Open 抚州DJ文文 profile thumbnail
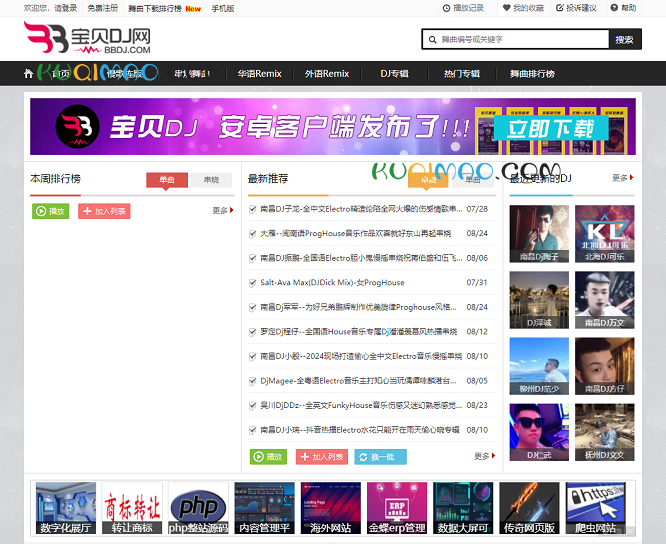This screenshot has height=544, width=666. (x=605, y=432)
